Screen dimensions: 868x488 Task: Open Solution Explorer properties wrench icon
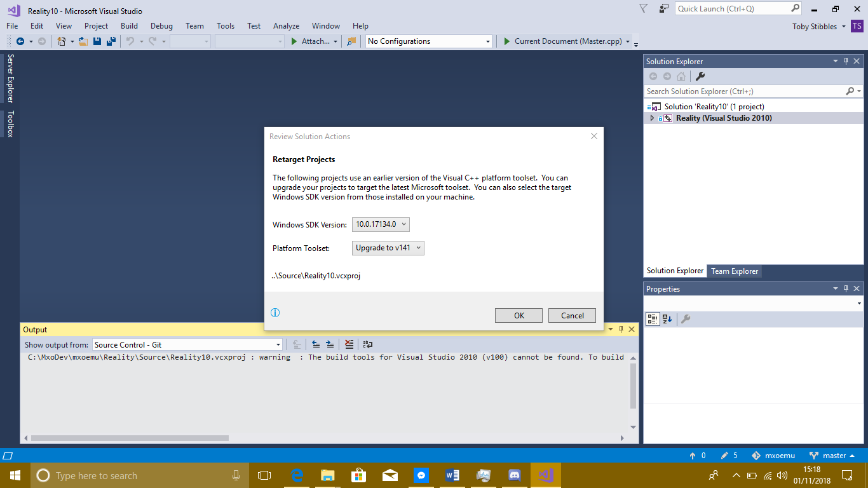click(700, 76)
